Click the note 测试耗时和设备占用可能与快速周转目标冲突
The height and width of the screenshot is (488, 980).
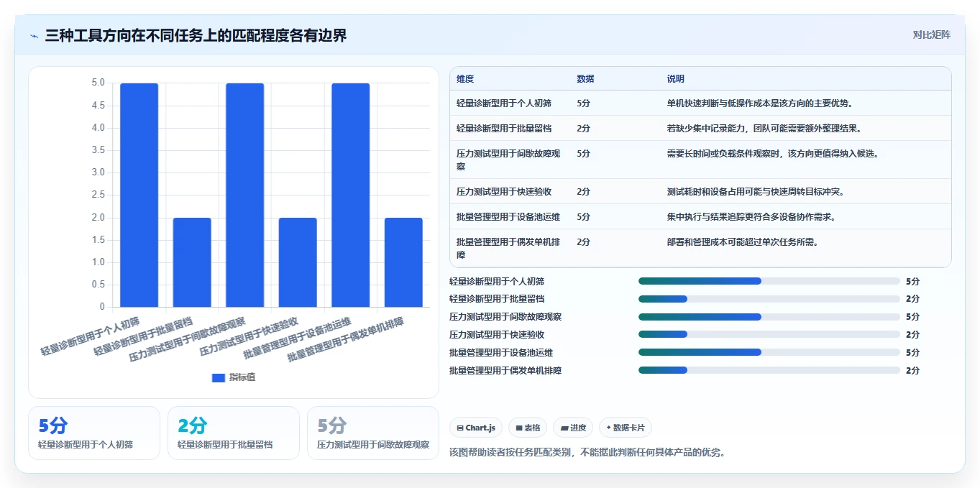pos(756,192)
